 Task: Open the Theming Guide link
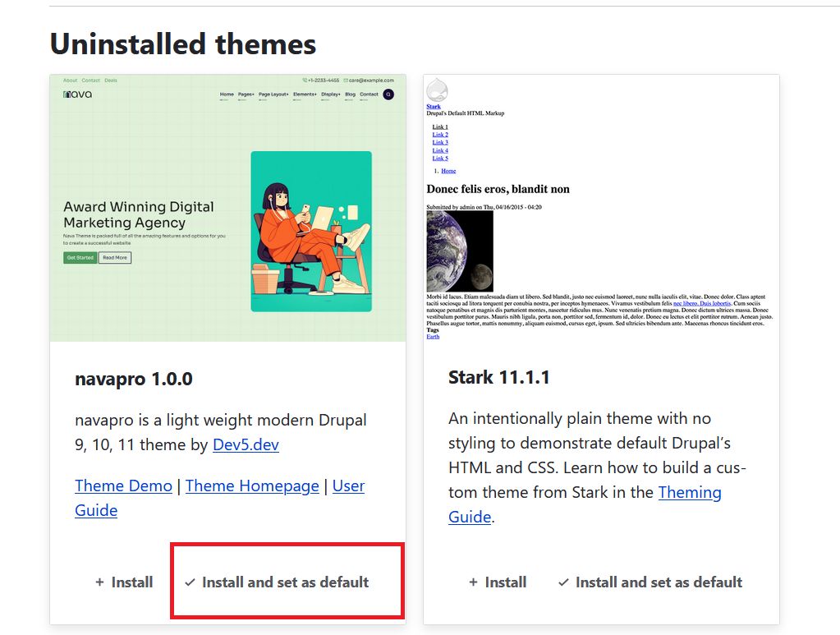(x=689, y=492)
